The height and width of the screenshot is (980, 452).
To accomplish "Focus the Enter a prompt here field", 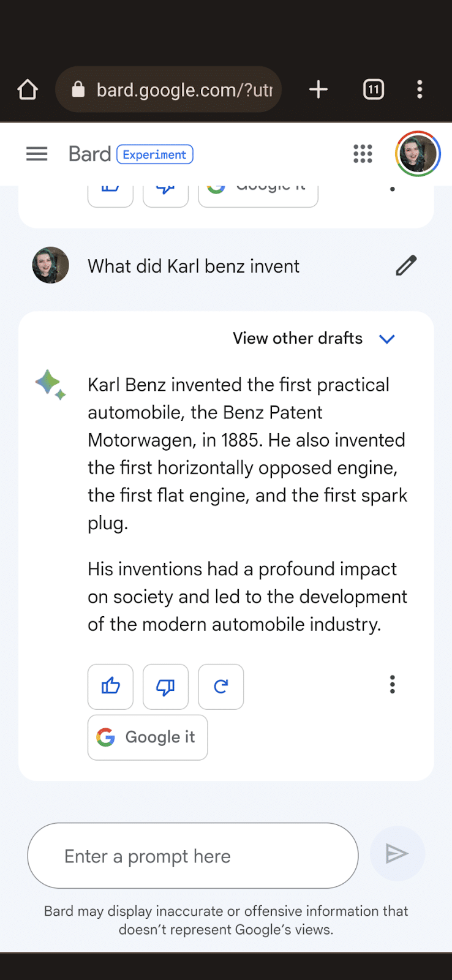I will 192,856.
